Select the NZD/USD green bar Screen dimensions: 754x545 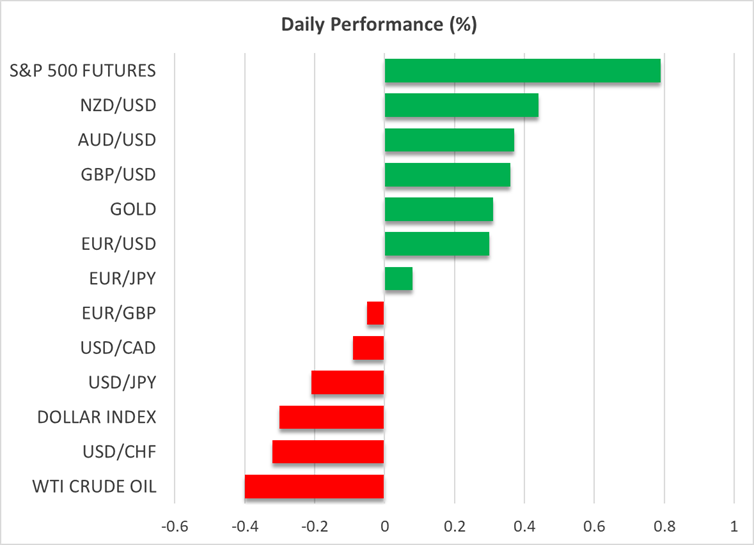pyautogui.click(x=461, y=106)
